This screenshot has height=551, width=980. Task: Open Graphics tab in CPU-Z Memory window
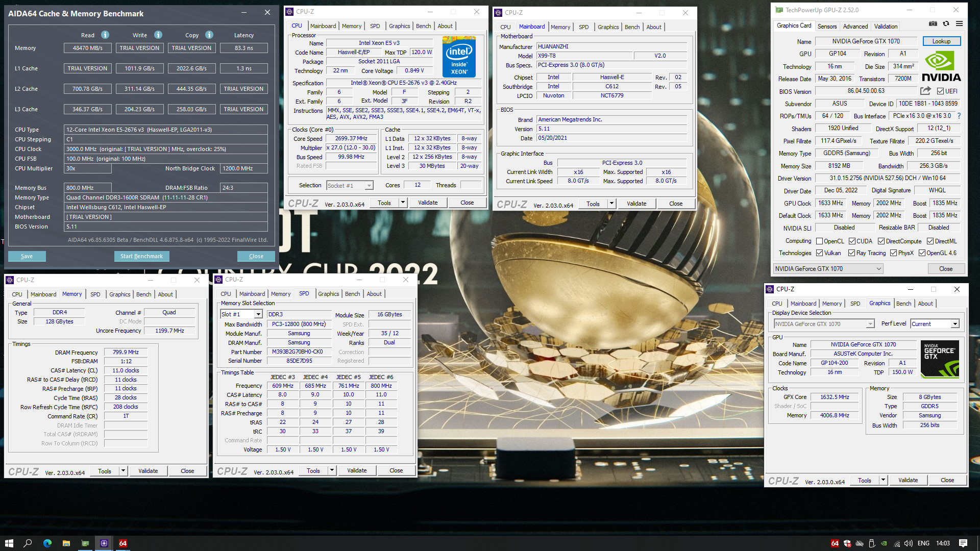pyautogui.click(x=119, y=294)
